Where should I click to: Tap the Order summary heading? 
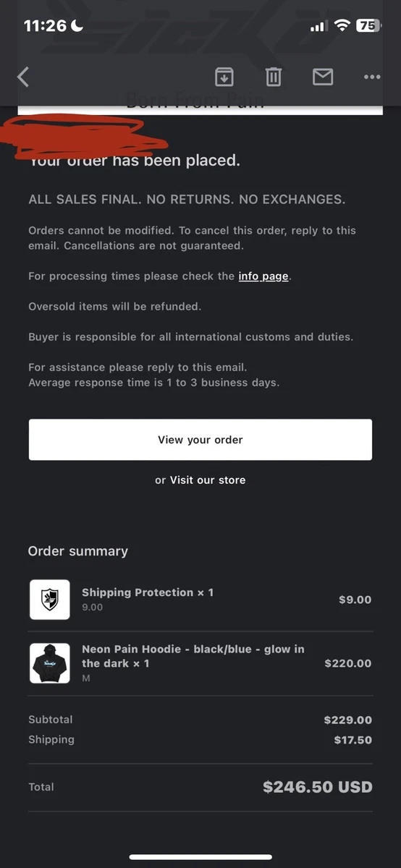tap(78, 551)
